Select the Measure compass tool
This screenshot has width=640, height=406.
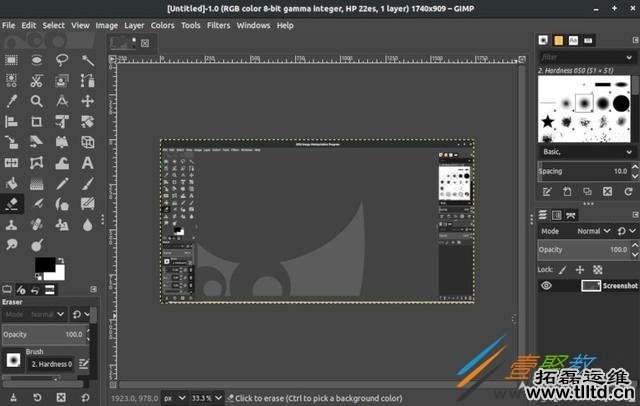point(62,101)
